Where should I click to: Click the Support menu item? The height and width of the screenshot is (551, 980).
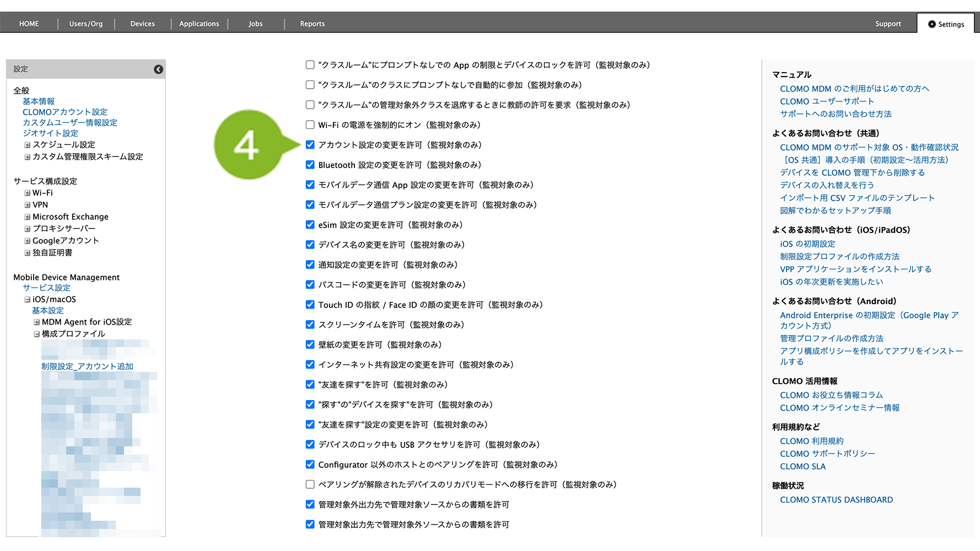[887, 24]
